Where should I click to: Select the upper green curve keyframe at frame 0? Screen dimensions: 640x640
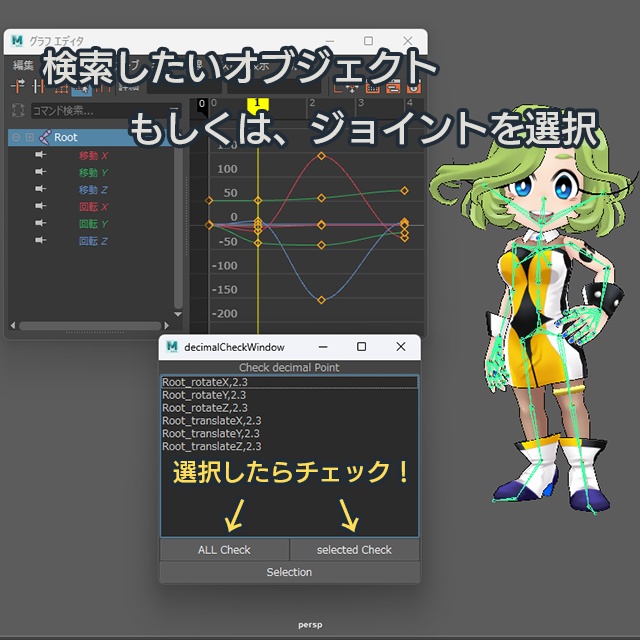click(209, 200)
